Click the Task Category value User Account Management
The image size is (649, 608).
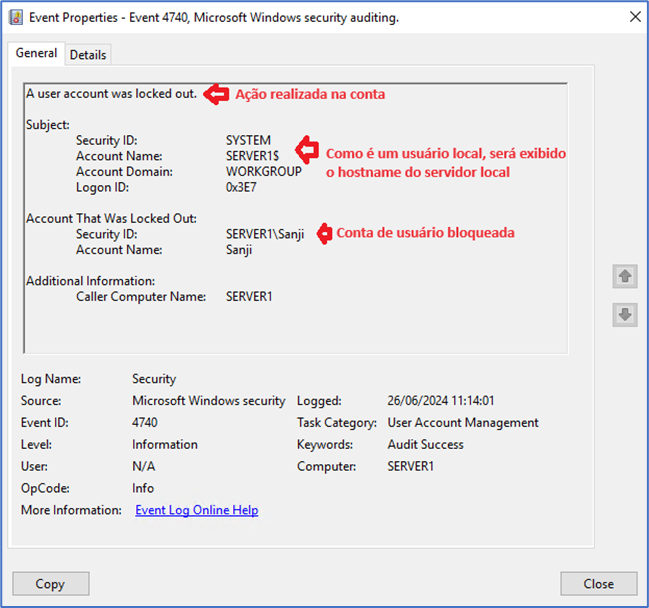pos(463,423)
